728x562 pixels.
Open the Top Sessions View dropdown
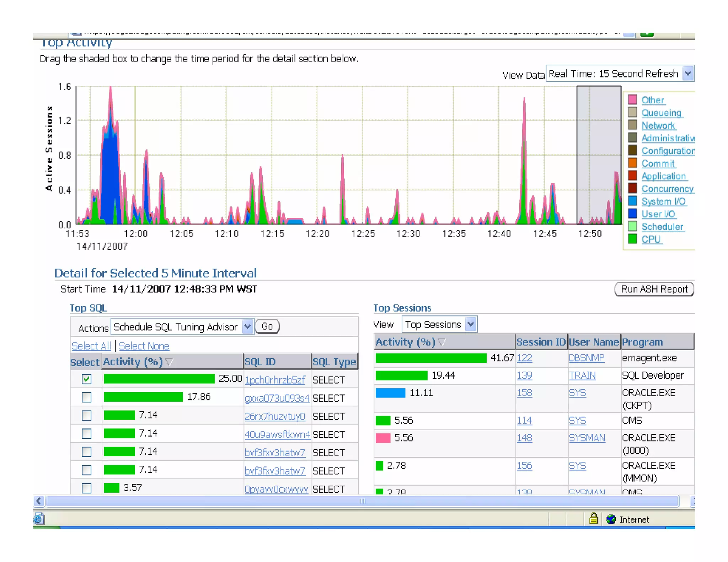[439, 324]
